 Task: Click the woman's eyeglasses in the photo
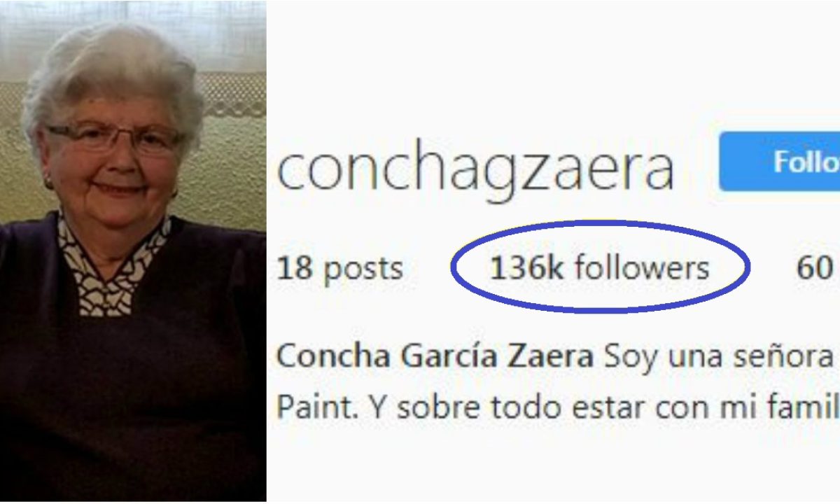pyautogui.click(x=113, y=138)
